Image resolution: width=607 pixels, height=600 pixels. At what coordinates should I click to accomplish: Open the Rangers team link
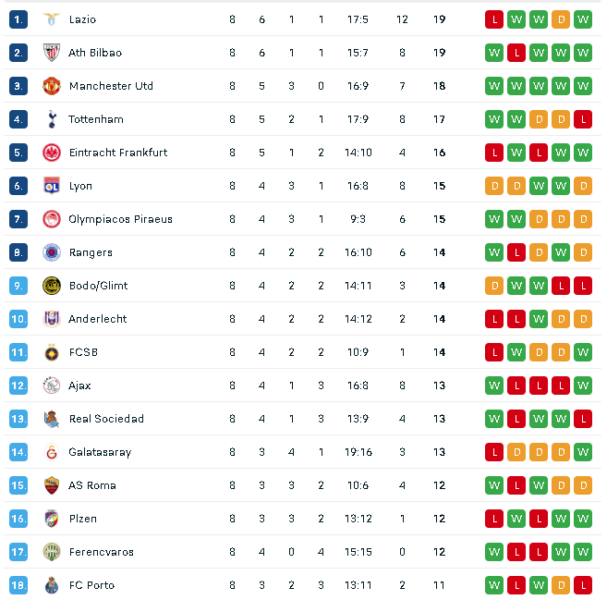pyautogui.click(x=91, y=252)
